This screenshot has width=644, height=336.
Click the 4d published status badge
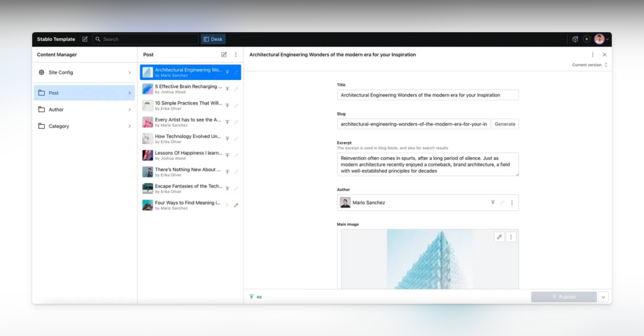(x=255, y=297)
